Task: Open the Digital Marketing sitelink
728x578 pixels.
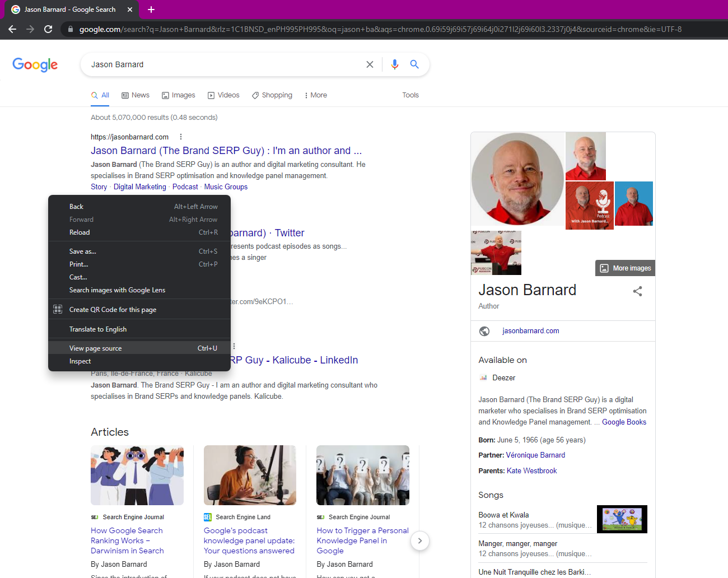Action: 140,187
